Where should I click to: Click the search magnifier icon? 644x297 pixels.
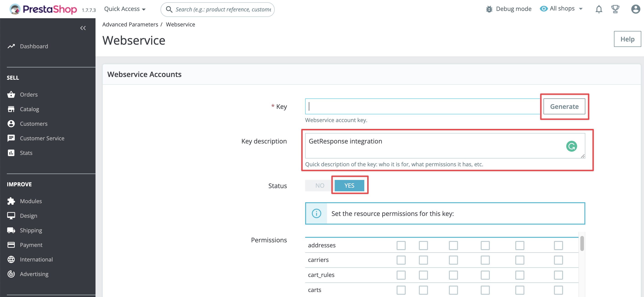tap(169, 9)
